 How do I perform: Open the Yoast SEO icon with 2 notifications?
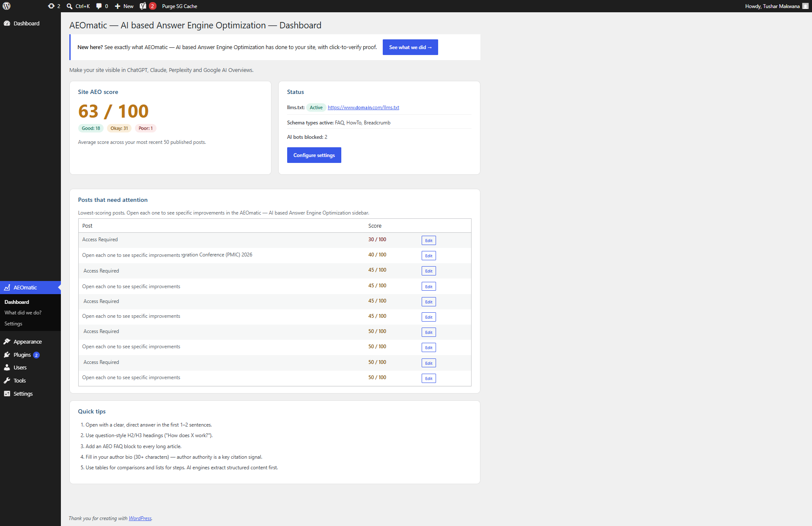click(x=148, y=6)
